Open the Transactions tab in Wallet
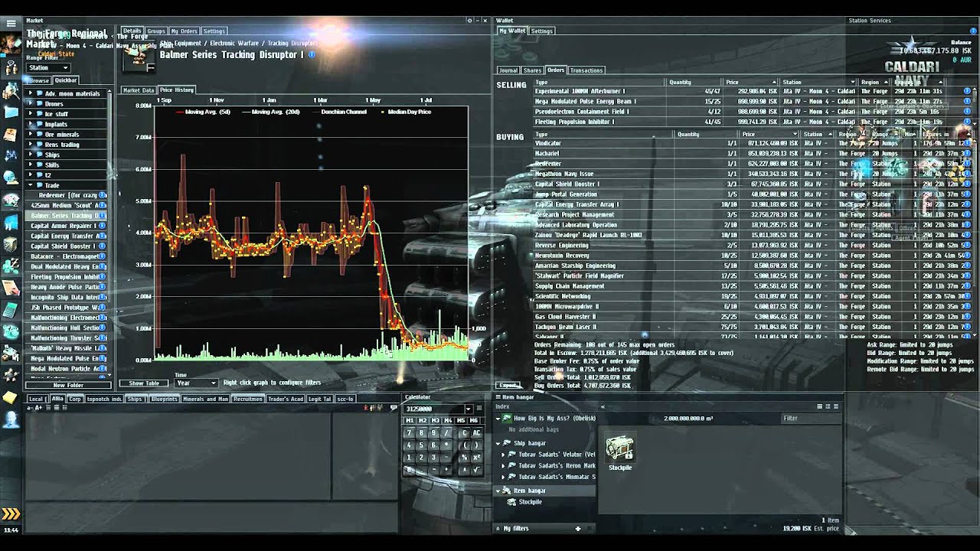Image resolution: width=980 pixels, height=551 pixels. [x=586, y=70]
